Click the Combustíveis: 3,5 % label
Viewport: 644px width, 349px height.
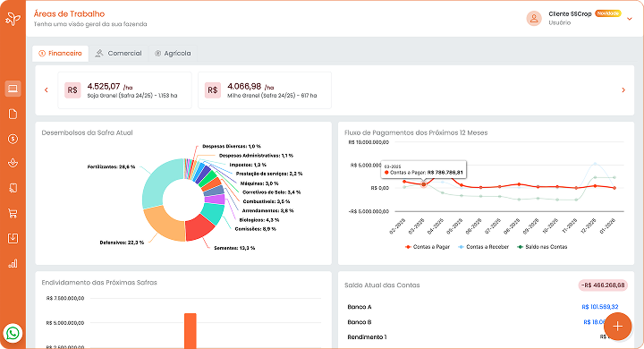coord(267,202)
